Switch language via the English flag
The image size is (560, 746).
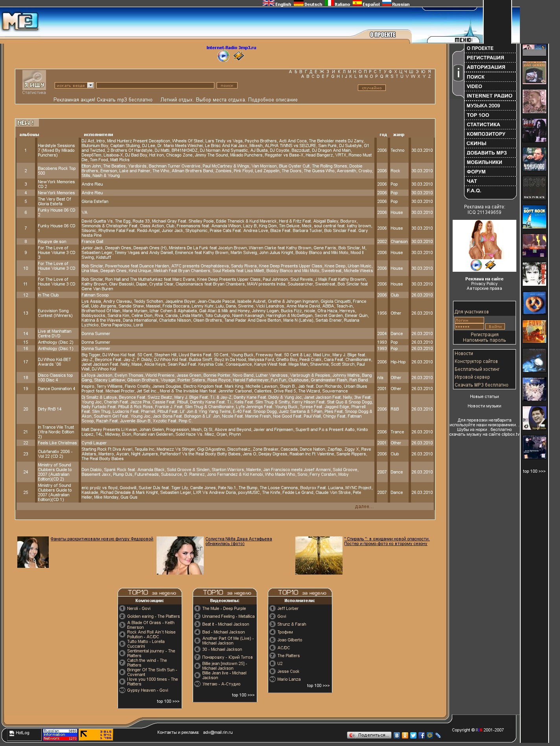point(269,4)
